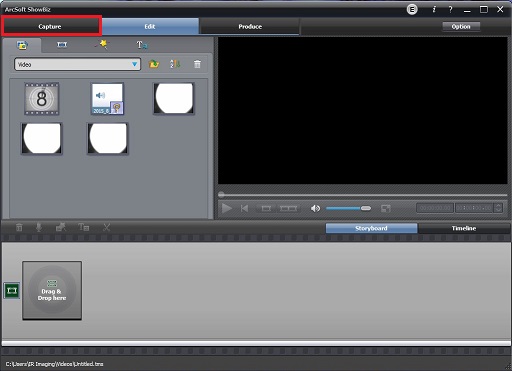Click the entire movie play mode icon
The width and height of the screenshot is (512, 371).
[288, 209]
